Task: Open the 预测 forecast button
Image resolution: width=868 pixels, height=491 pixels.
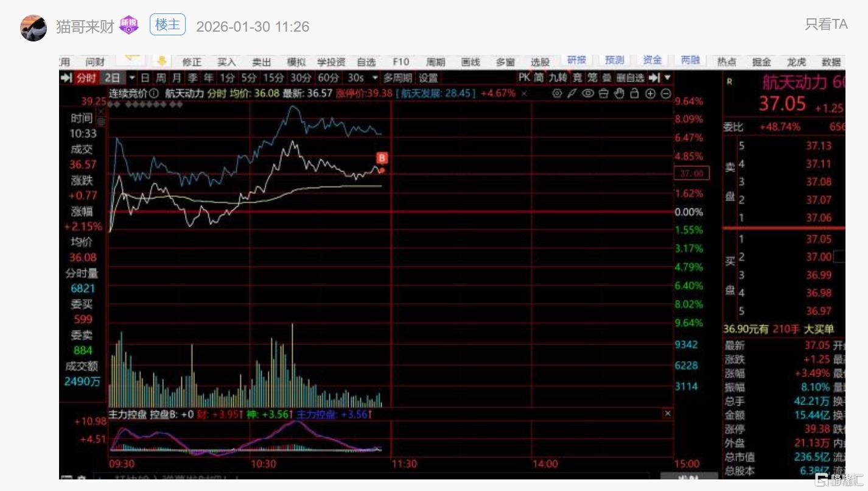Action: tap(615, 60)
